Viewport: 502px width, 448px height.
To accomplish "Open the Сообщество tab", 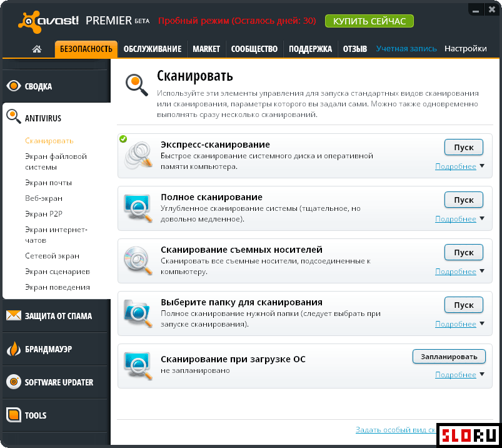I will (254, 49).
